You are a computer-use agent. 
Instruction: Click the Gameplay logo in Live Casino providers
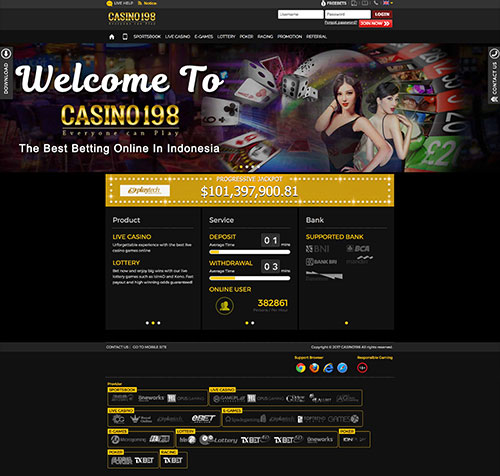coord(229,399)
